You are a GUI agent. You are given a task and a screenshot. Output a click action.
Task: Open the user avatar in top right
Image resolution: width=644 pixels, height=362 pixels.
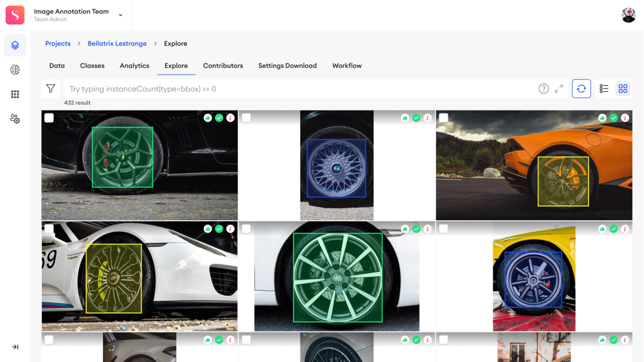628,15
